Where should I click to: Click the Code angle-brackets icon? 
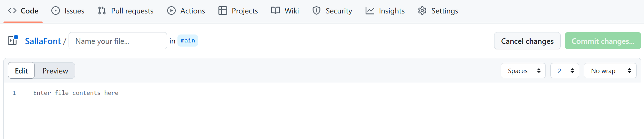tap(12, 11)
